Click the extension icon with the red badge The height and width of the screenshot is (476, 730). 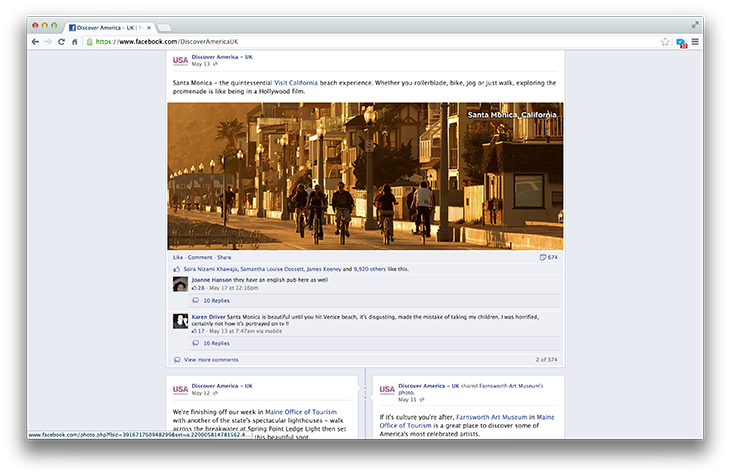681,43
